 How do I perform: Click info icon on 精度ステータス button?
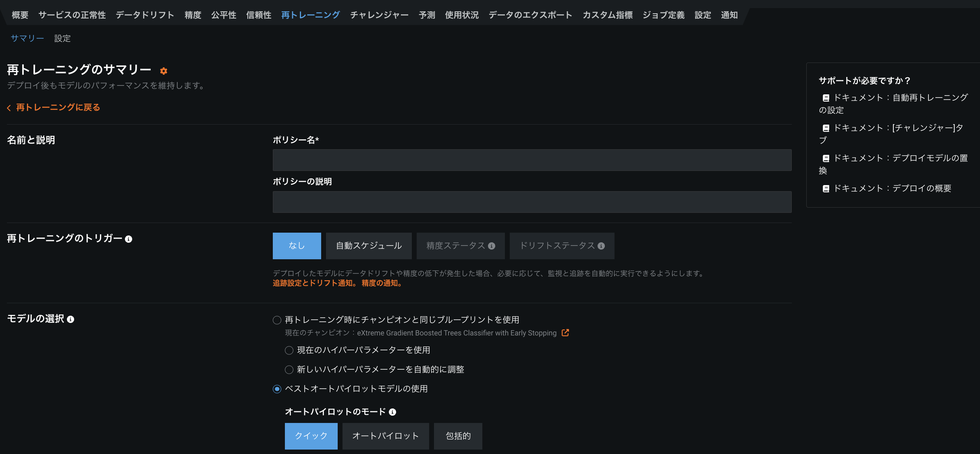pyautogui.click(x=492, y=246)
